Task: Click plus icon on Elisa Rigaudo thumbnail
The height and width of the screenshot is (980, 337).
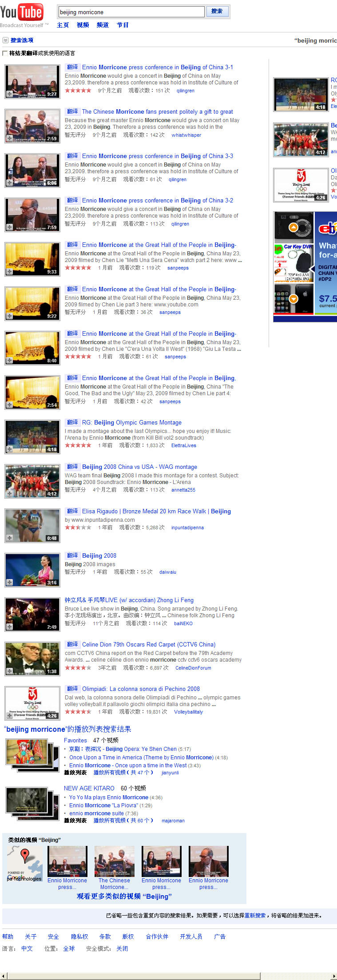Action: pyautogui.click(x=9, y=538)
